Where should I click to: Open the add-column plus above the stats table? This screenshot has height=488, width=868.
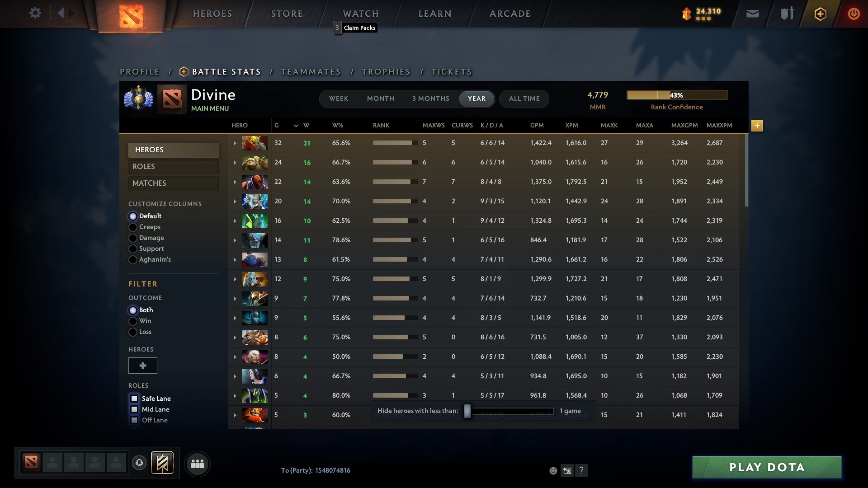[x=757, y=126]
